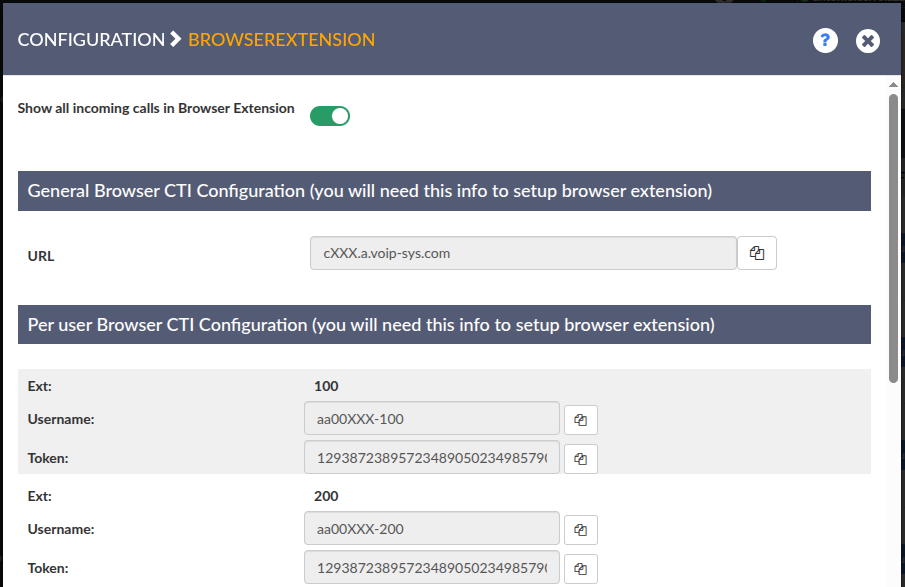Click the Ext 100 row label
Image resolution: width=905 pixels, height=587 pixels.
pyautogui.click(x=40, y=386)
